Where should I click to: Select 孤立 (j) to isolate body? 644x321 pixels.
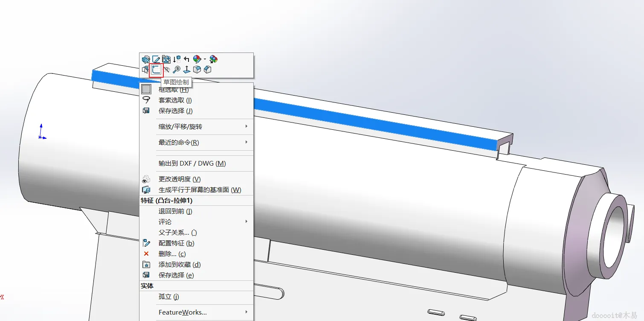click(197, 297)
